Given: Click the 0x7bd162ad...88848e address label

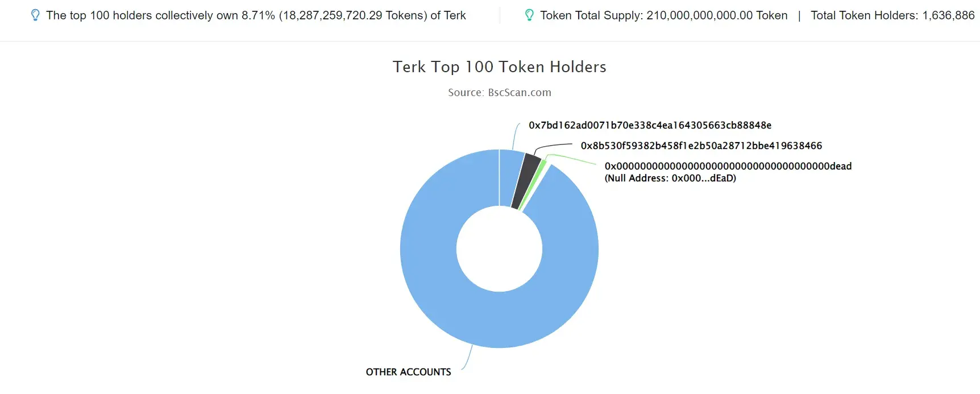Looking at the screenshot, I should pyautogui.click(x=650, y=125).
